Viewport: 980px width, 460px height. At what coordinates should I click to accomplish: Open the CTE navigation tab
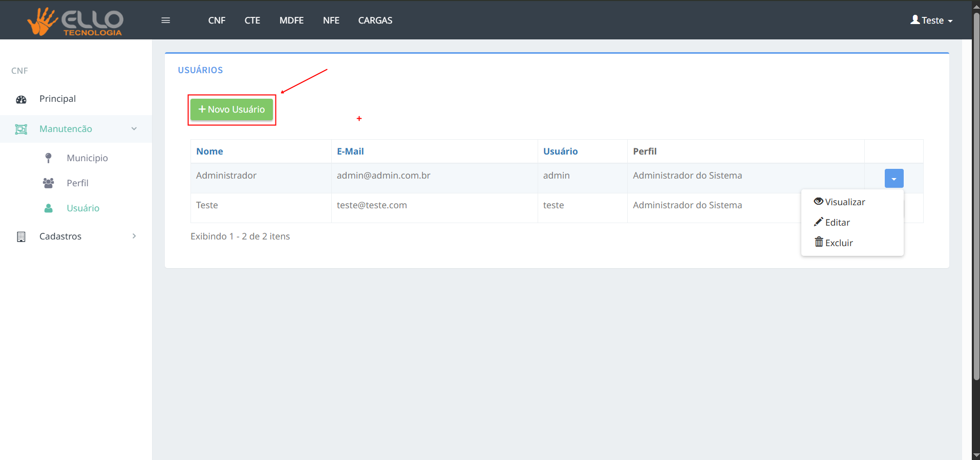tap(252, 20)
